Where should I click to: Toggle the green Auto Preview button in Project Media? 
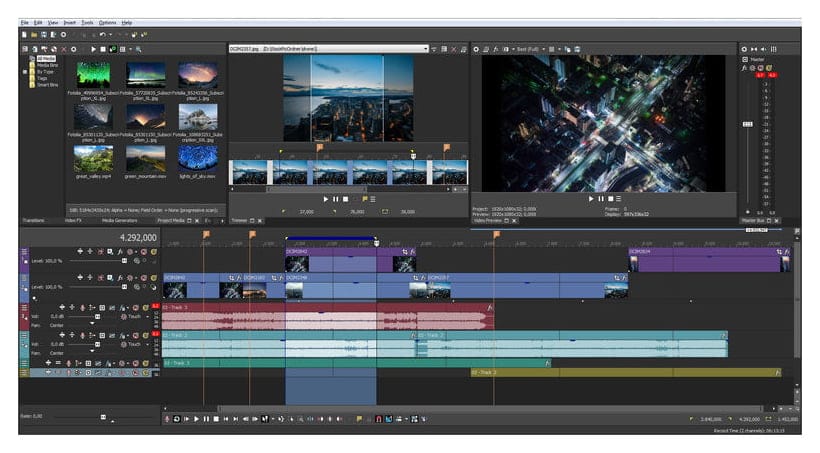click(113, 49)
